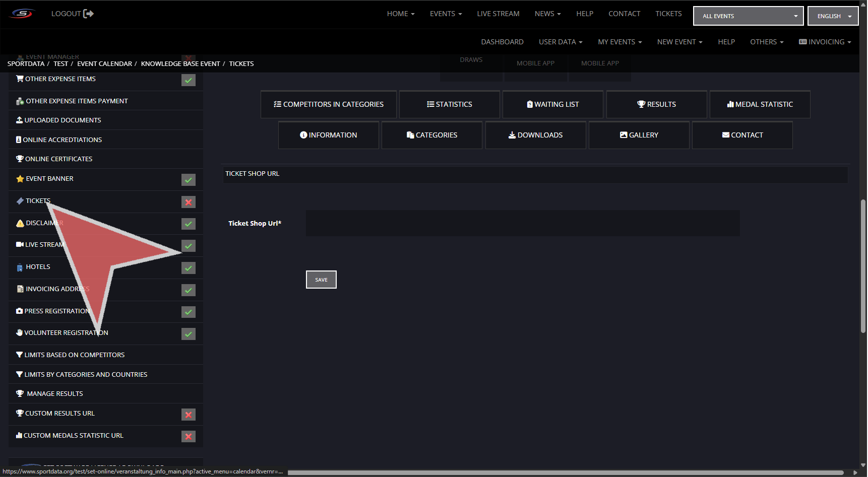This screenshot has height=477, width=868.
Task: Click the Event Banner star icon
Action: [20, 179]
